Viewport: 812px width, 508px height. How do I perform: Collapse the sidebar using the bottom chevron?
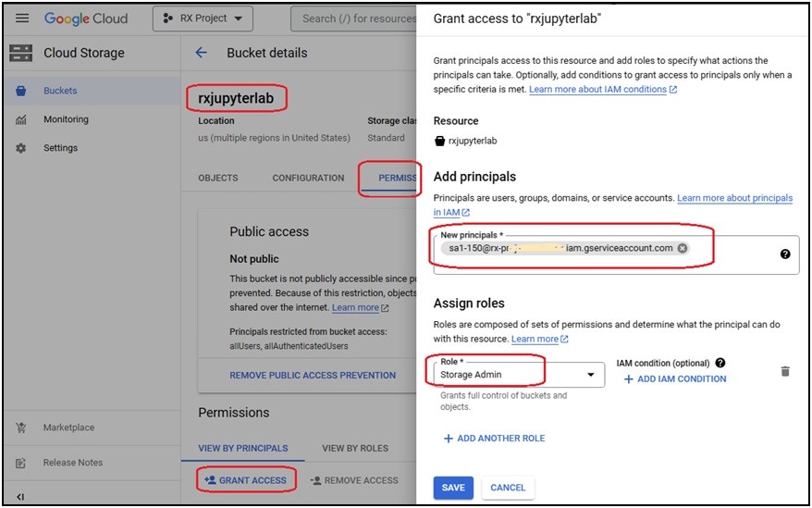click(x=20, y=497)
